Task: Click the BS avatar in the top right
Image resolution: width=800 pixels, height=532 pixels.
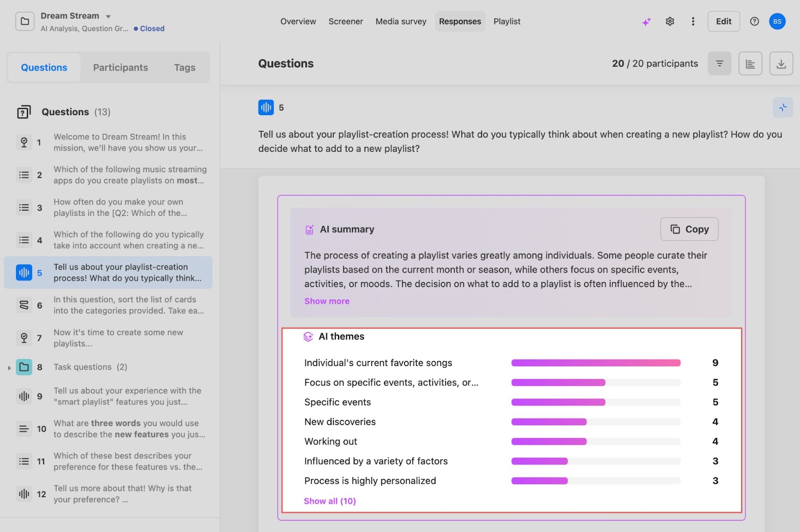Action: [777, 21]
